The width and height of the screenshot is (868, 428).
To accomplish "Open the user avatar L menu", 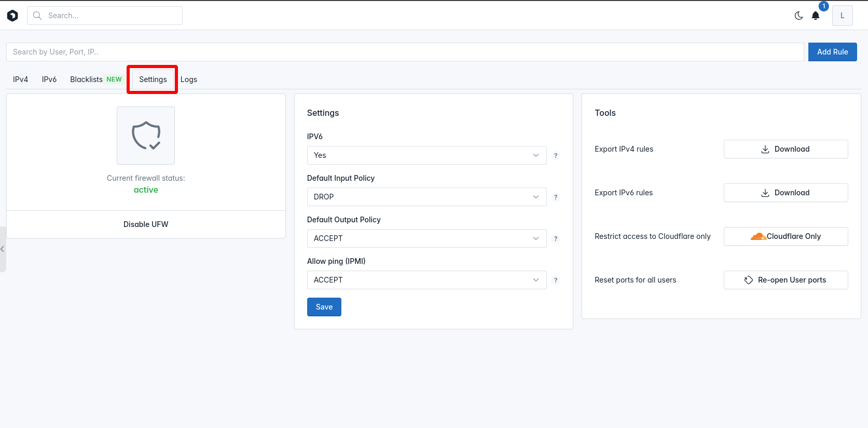I will click(843, 16).
